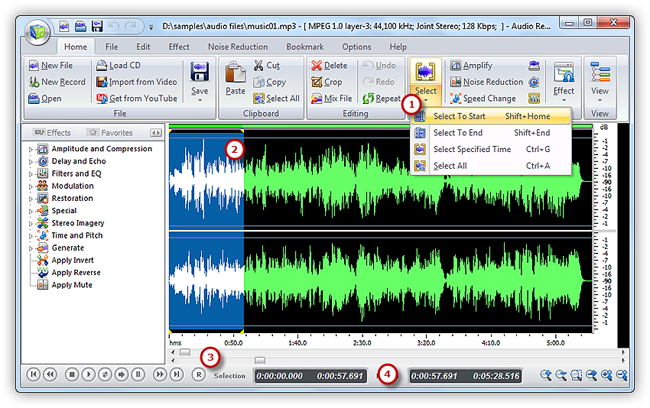
Task: Click the Play button
Action: [88, 375]
